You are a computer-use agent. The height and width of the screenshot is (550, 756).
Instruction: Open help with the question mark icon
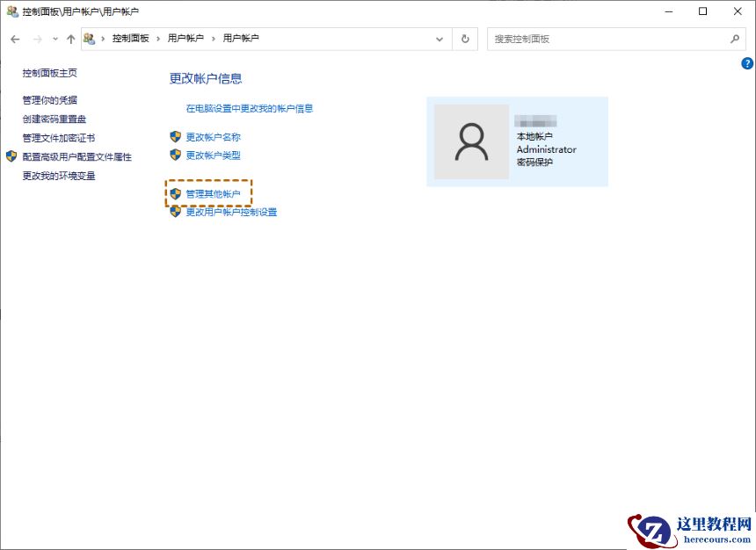[747, 62]
